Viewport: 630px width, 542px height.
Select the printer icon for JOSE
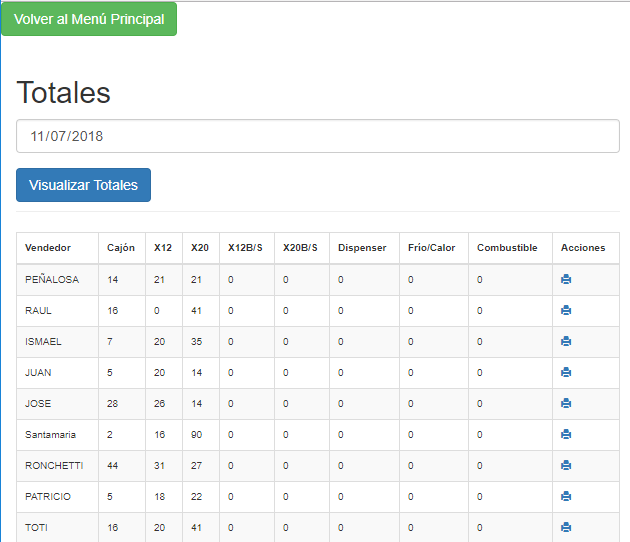point(566,404)
